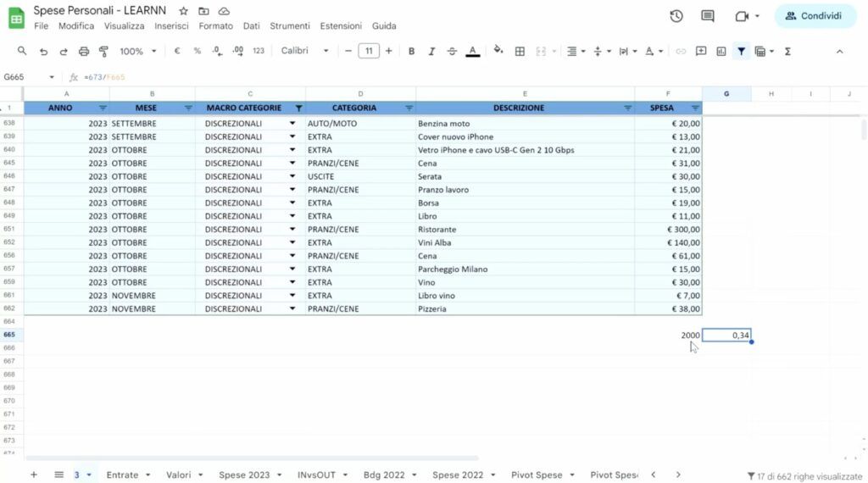Toggle italic formatting

point(431,51)
